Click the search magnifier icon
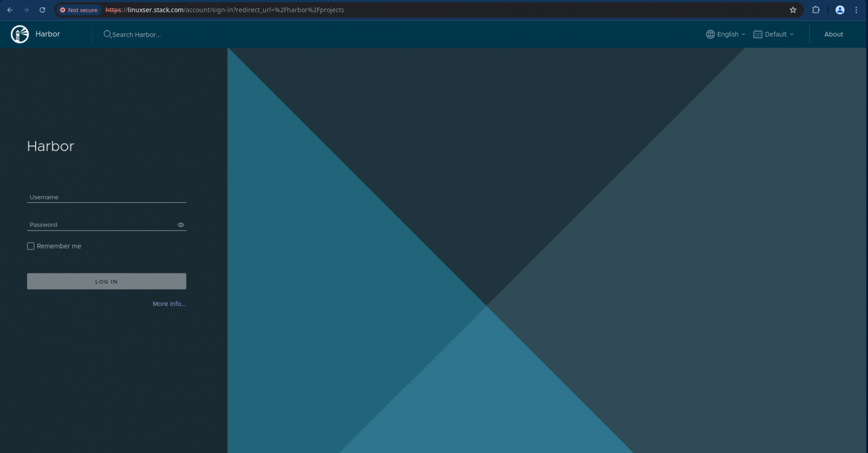 tap(107, 34)
